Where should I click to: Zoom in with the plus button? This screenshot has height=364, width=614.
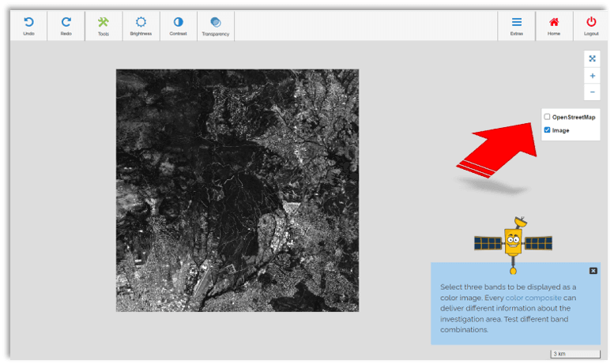click(592, 76)
